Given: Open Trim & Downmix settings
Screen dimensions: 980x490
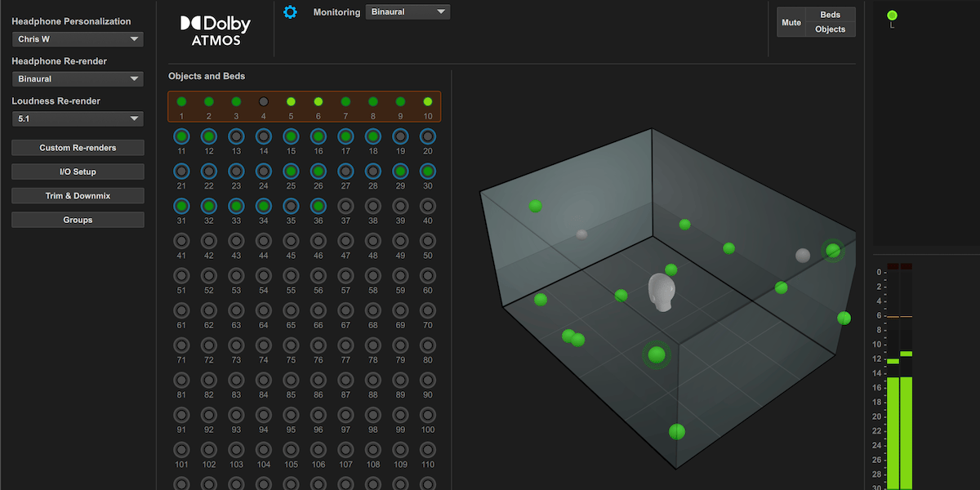Looking at the screenshot, I should click(78, 196).
